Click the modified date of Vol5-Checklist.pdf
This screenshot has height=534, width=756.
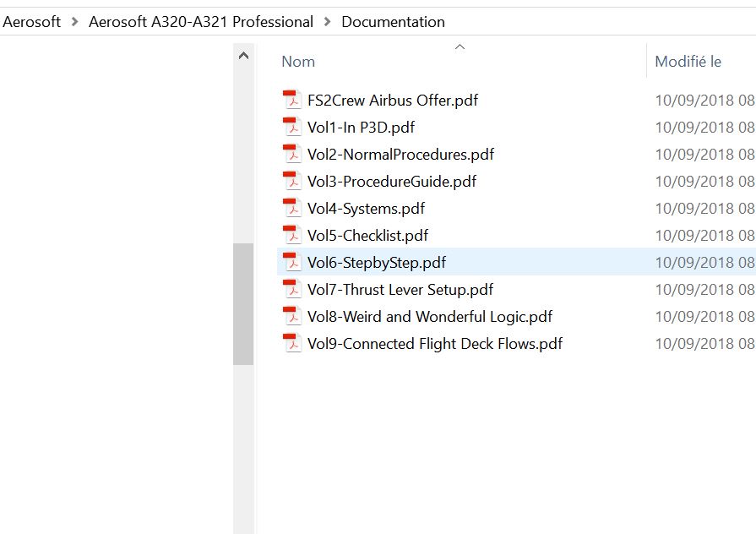point(704,236)
